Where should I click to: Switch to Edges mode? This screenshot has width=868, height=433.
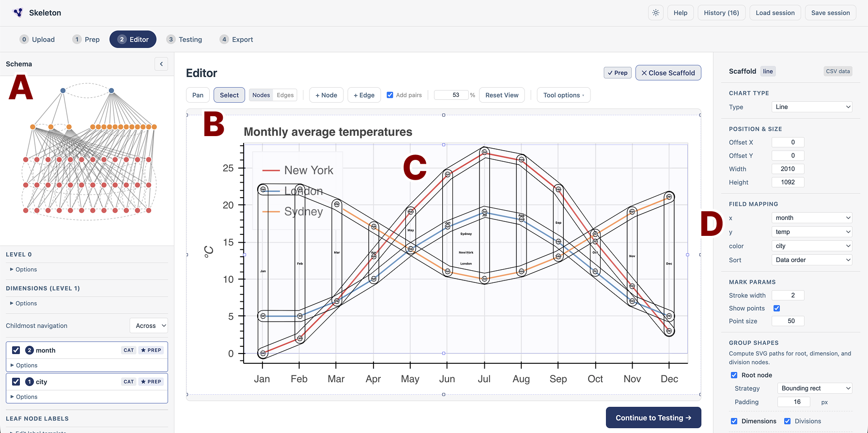(285, 95)
